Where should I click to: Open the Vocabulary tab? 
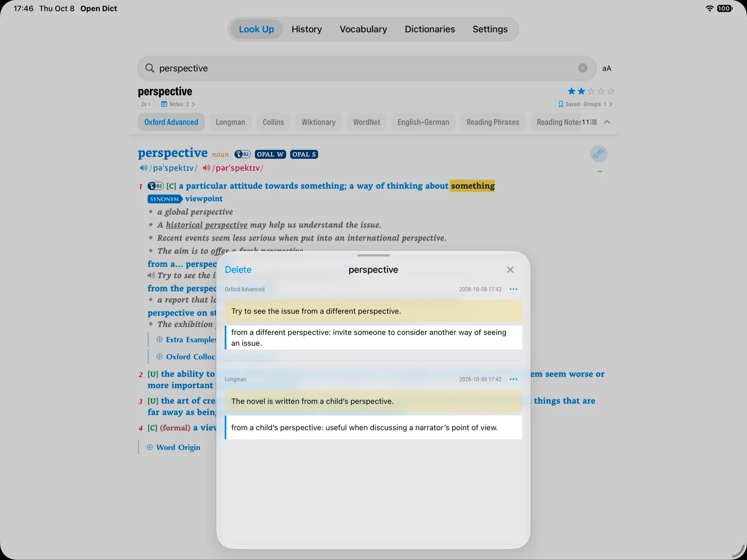[x=363, y=29]
